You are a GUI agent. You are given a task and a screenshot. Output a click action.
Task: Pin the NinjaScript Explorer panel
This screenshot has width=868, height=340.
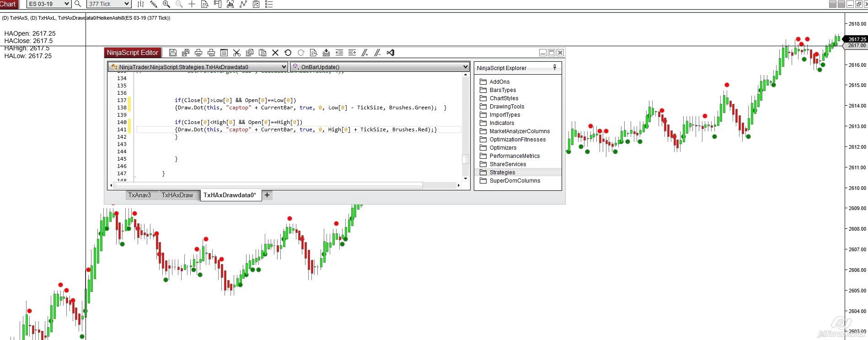coord(555,68)
